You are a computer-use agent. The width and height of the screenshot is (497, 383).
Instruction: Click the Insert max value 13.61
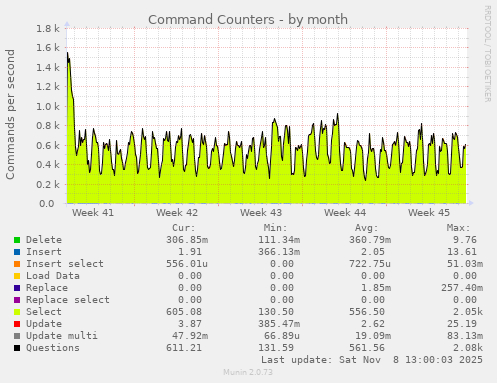(462, 252)
